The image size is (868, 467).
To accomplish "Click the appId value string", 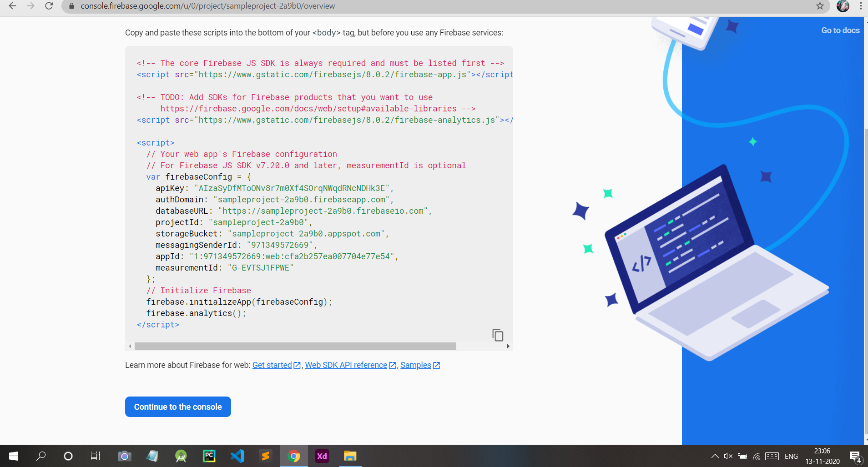I will (x=292, y=256).
